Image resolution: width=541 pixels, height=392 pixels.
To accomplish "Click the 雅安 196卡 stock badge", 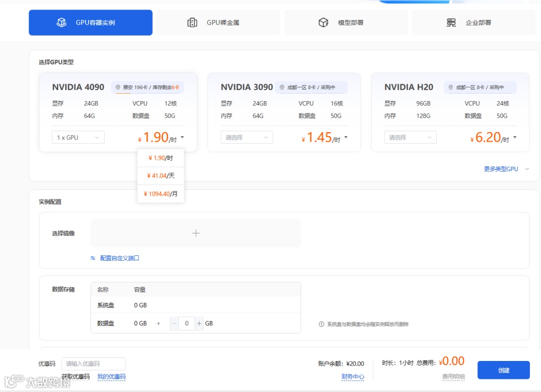I will coord(147,87).
